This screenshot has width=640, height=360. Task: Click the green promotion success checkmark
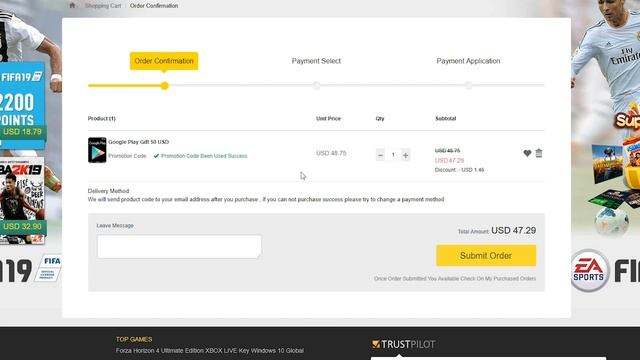[x=156, y=156]
